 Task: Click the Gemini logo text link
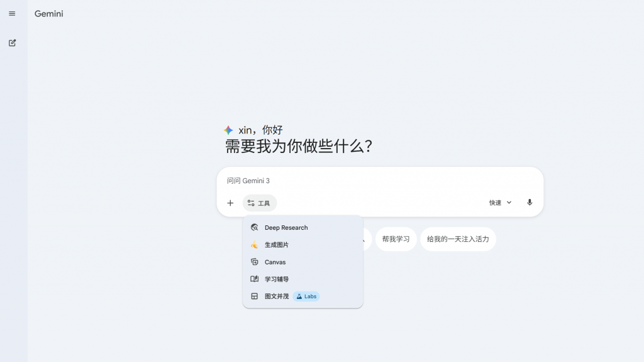(49, 14)
